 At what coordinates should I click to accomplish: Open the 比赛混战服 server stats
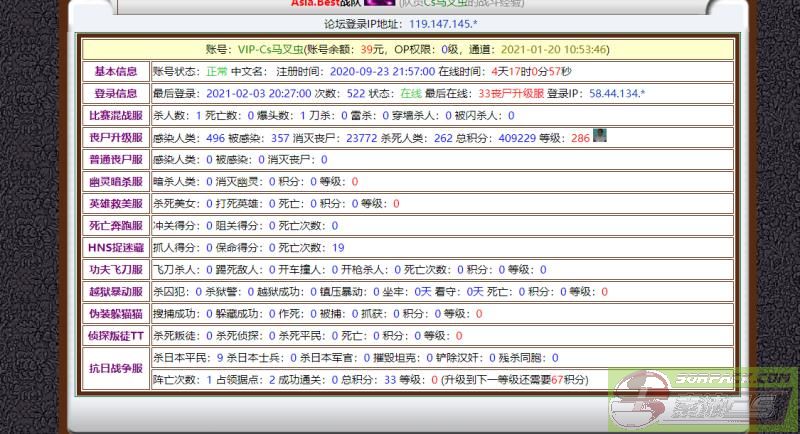tap(115, 116)
